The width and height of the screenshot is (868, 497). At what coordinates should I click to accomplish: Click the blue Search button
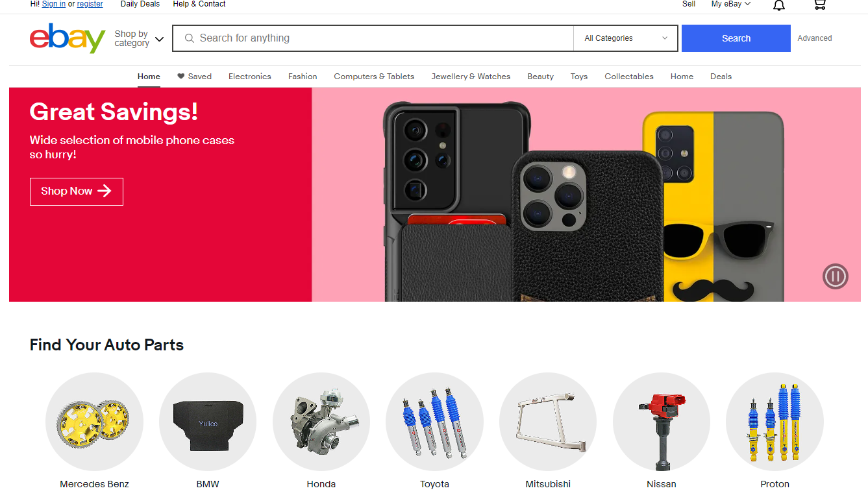[736, 38]
